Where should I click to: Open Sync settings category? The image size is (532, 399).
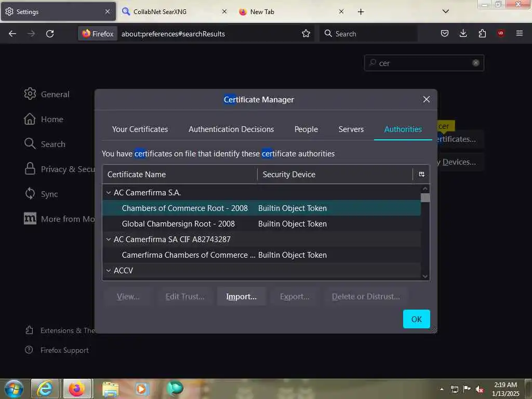41,194
